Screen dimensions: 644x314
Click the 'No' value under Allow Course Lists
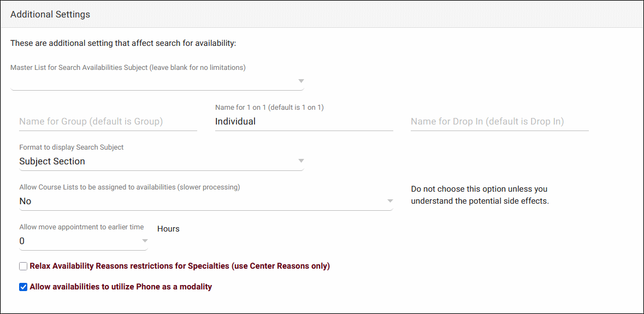(x=25, y=201)
